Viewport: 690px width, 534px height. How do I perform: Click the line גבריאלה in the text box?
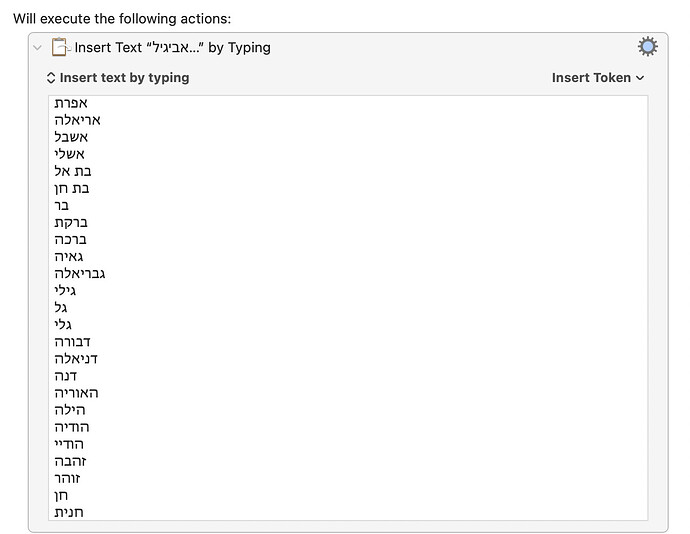(x=80, y=274)
